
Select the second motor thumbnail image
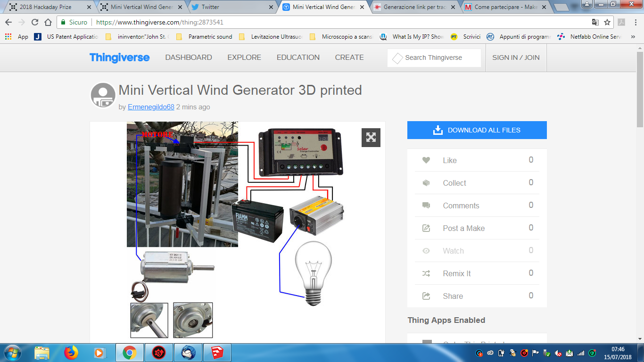tap(193, 320)
